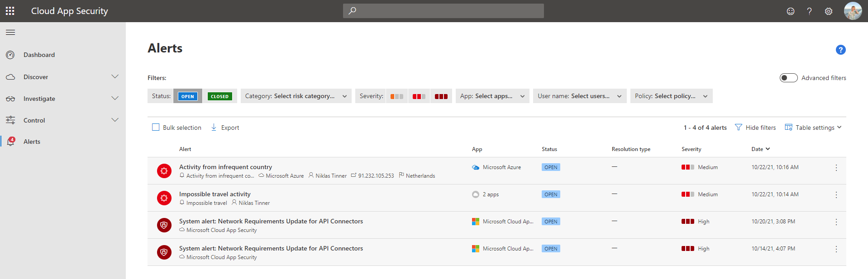Open the Policy select dropdown
This screenshot has width=868, height=279.
pyautogui.click(x=672, y=96)
